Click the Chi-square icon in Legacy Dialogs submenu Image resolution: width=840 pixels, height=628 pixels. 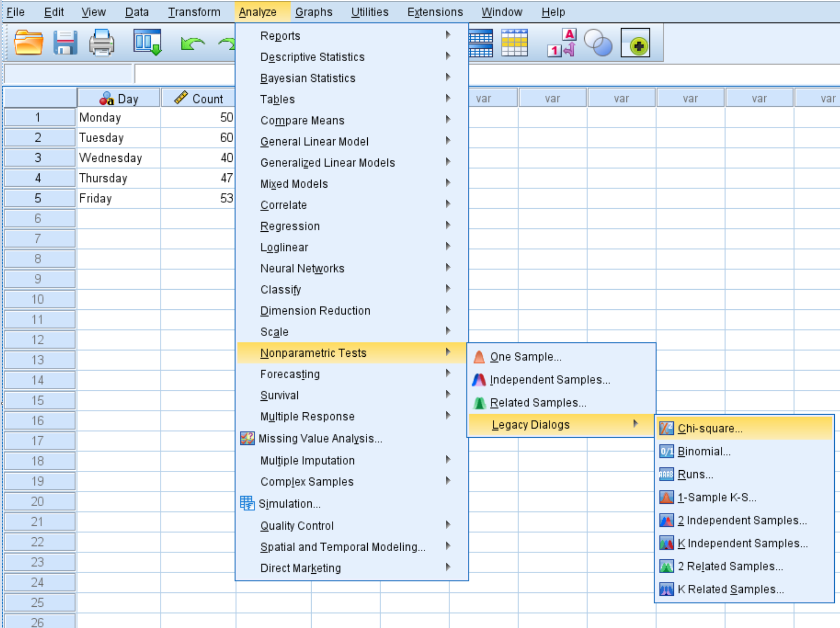point(666,428)
